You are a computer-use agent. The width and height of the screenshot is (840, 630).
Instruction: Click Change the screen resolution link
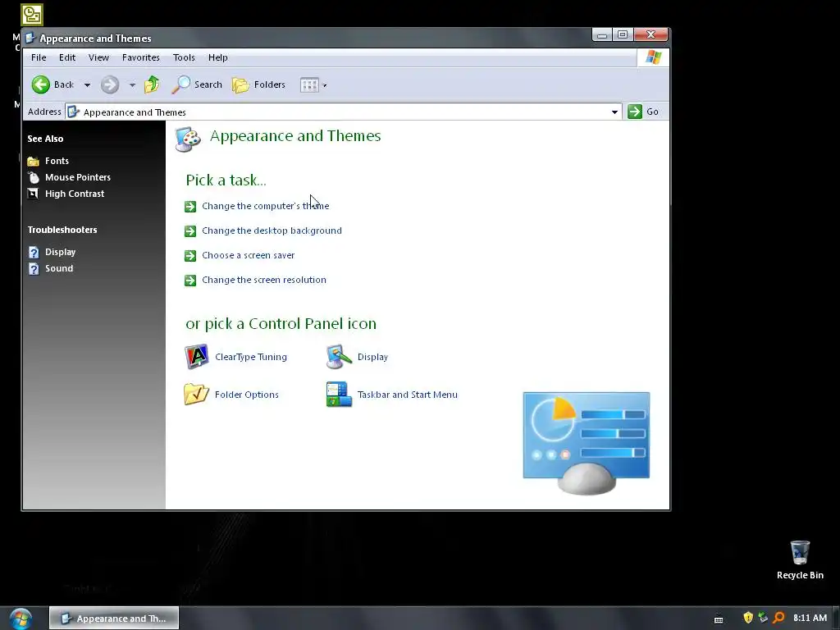264,281
